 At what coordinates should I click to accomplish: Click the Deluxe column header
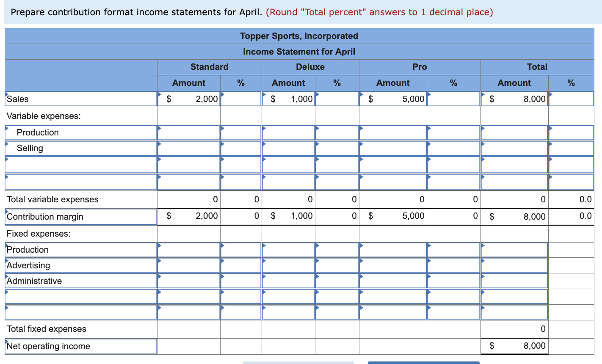(x=310, y=67)
